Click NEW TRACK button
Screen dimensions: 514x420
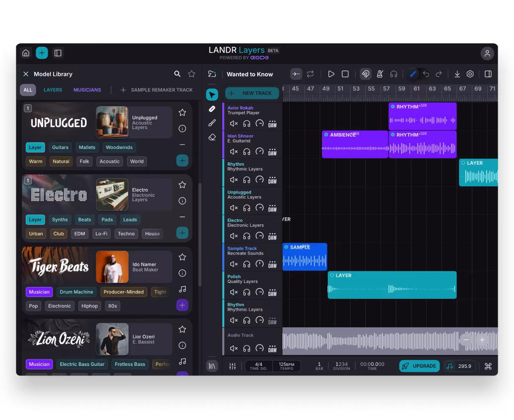point(252,93)
